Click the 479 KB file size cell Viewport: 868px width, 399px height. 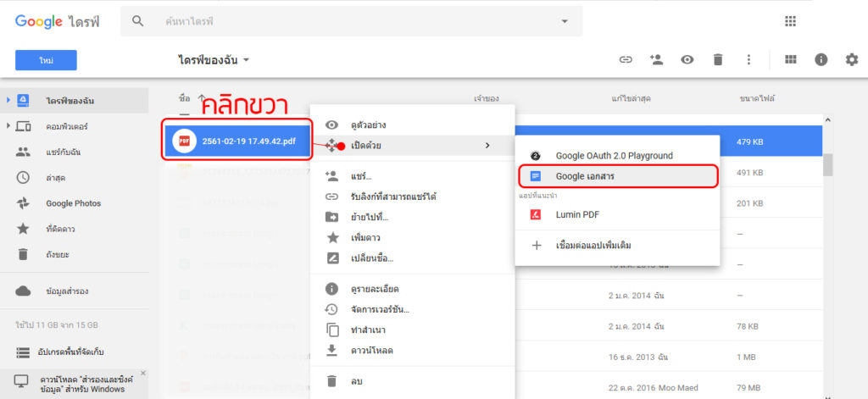[x=749, y=141]
